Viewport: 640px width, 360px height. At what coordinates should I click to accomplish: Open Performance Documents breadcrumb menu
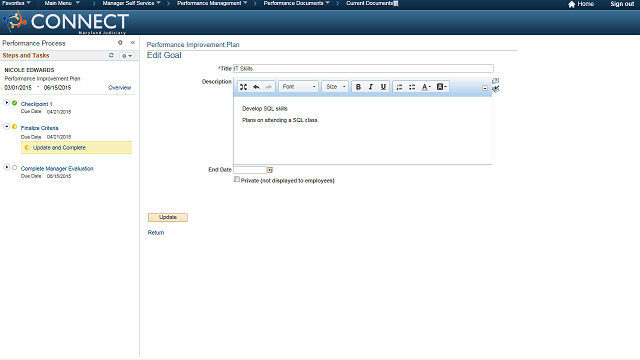point(296,3)
